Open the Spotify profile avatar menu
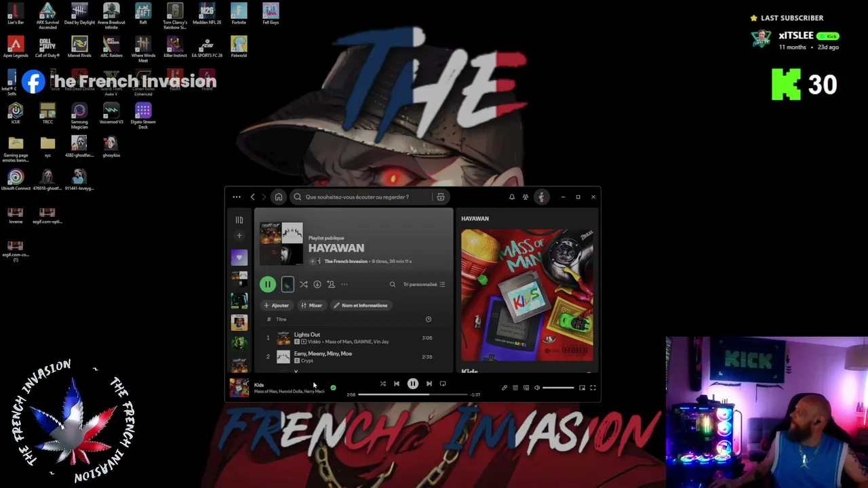This screenshot has width=868, height=488. tap(541, 197)
